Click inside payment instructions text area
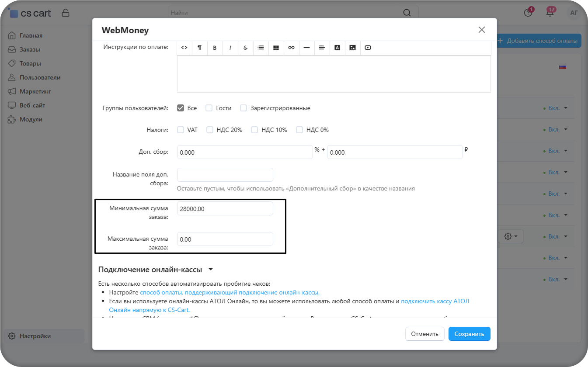 pyautogui.click(x=334, y=73)
